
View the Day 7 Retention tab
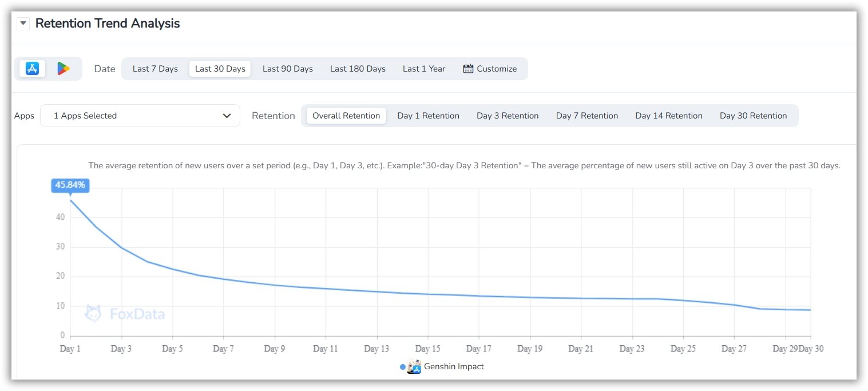[586, 116]
